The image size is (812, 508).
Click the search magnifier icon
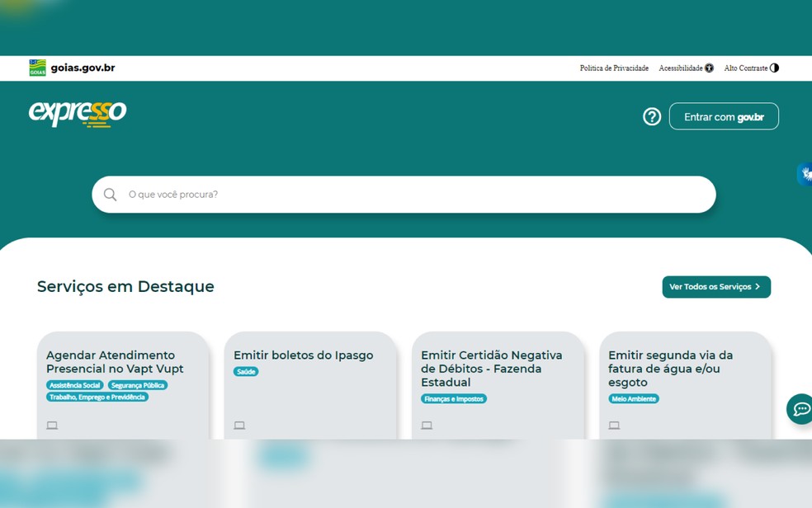pyautogui.click(x=110, y=195)
